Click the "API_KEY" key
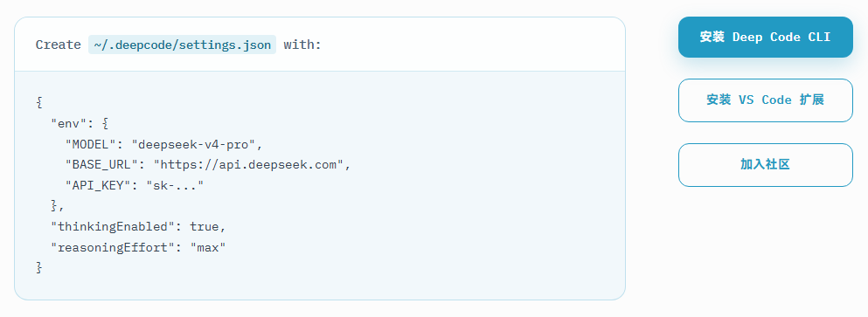 [98, 186]
